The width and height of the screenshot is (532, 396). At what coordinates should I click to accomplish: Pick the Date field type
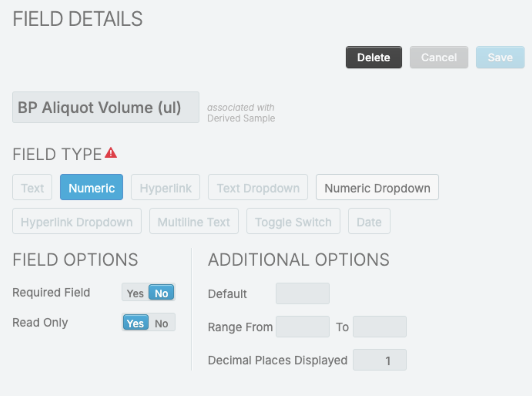pyautogui.click(x=369, y=221)
